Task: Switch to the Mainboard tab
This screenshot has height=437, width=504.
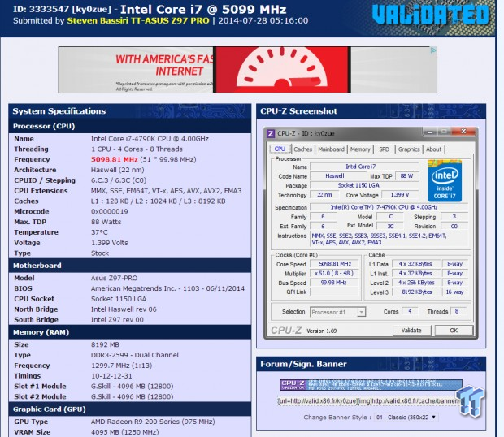Action: [x=331, y=149]
